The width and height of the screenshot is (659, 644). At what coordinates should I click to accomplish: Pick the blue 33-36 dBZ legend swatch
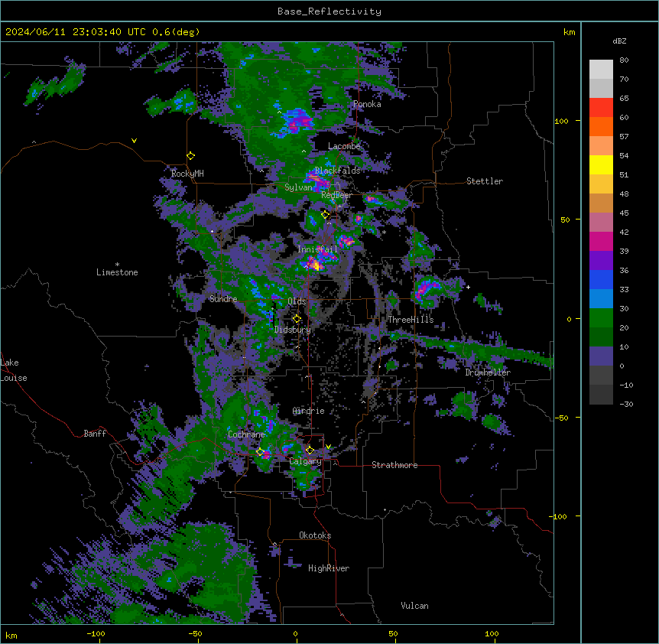(x=601, y=279)
